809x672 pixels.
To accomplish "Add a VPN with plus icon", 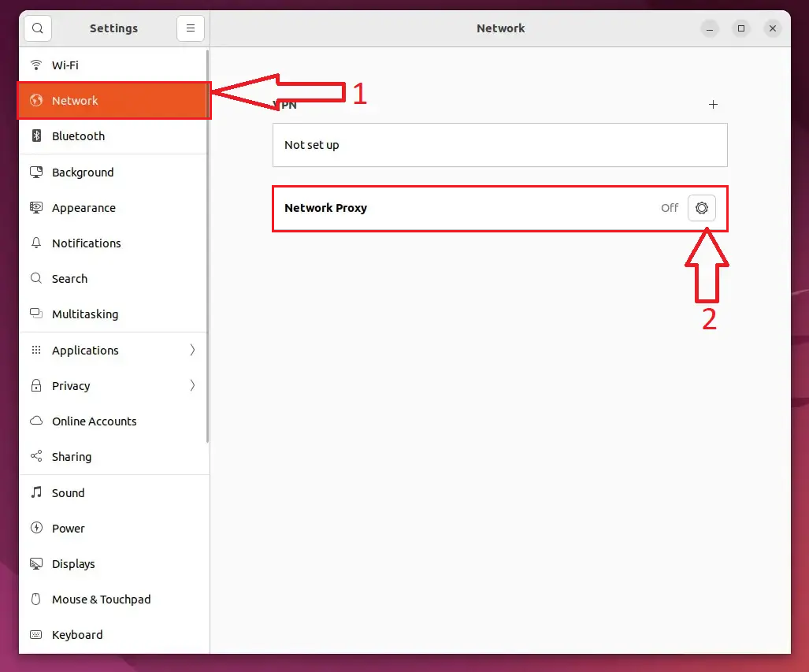I will pos(713,104).
